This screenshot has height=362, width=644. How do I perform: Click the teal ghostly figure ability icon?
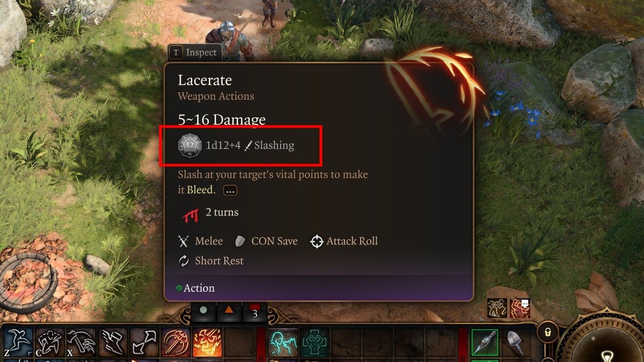[x=283, y=342]
